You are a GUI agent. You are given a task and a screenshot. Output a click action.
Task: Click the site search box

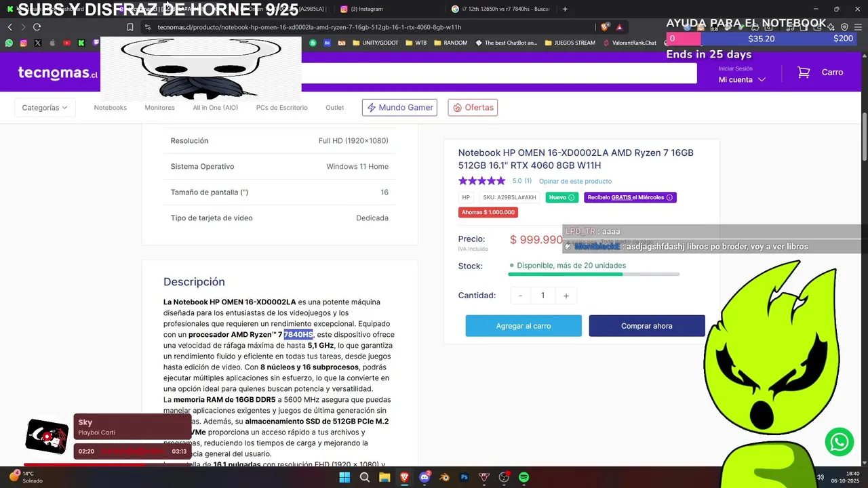click(x=499, y=73)
